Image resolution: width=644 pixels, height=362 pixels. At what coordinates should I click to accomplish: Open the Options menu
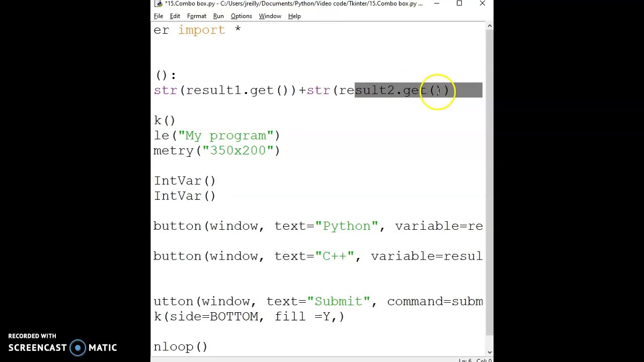[242, 16]
